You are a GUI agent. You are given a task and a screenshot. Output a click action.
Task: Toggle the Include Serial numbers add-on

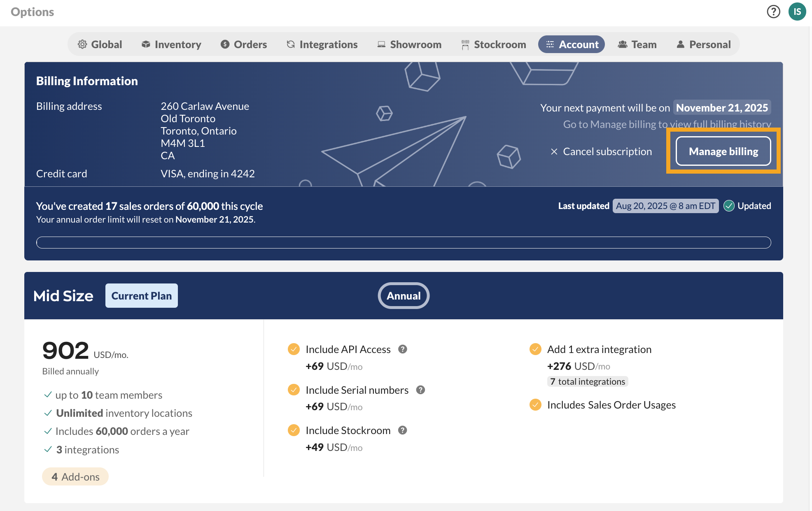click(x=294, y=390)
